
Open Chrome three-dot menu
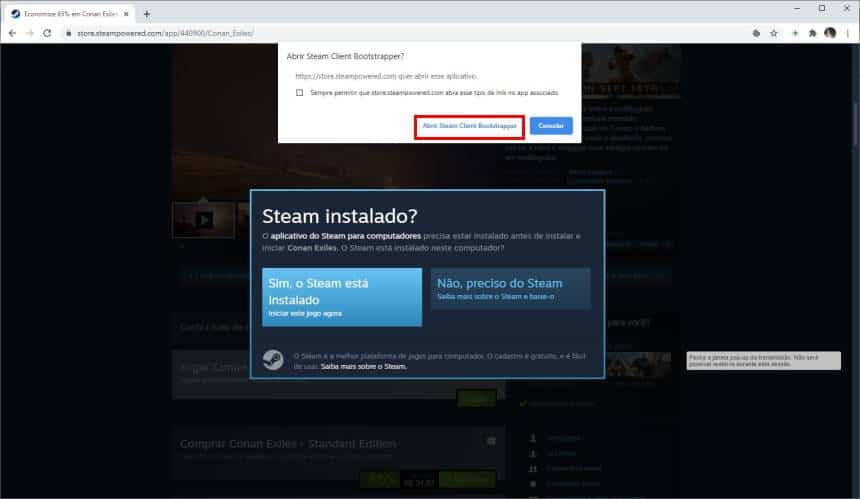[847, 33]
